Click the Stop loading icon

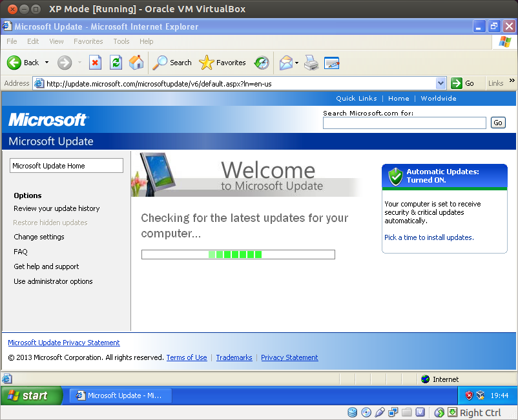pos(95,63)
